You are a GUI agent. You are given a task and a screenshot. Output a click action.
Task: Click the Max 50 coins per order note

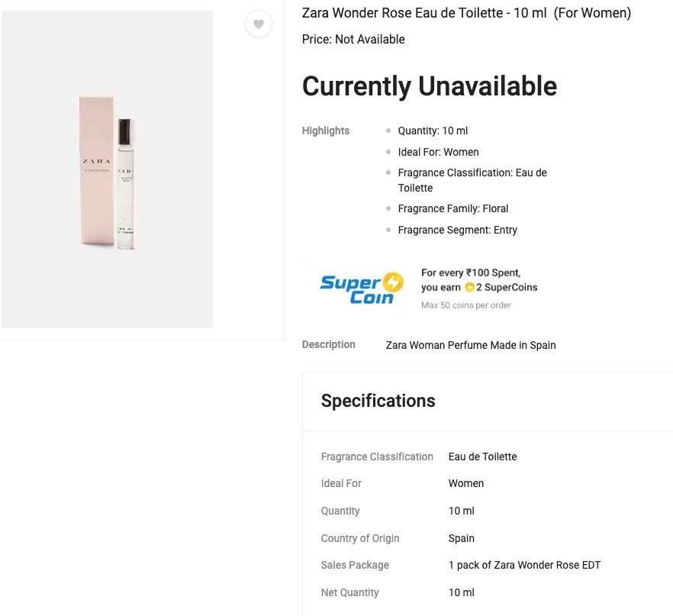tap(465, 305)
